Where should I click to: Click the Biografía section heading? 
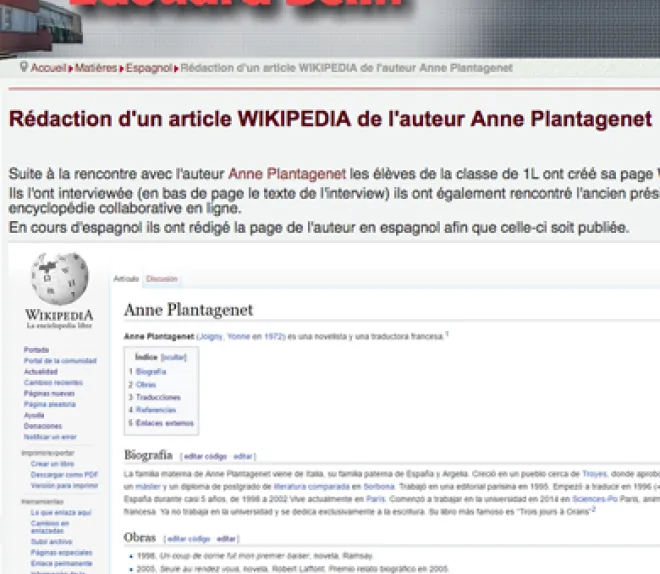click(x=148, y=455)
